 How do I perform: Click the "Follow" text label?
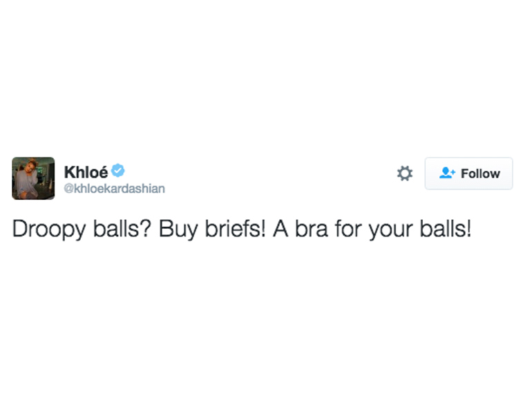(480, 174)
